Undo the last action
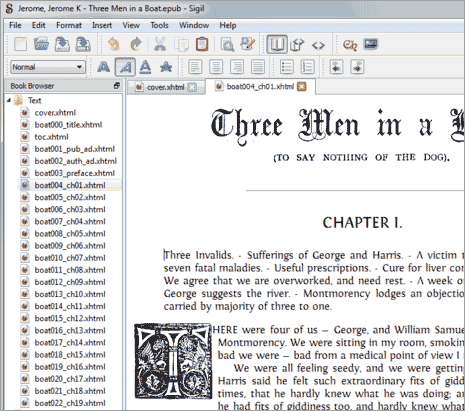 click(x=114, y=44)
